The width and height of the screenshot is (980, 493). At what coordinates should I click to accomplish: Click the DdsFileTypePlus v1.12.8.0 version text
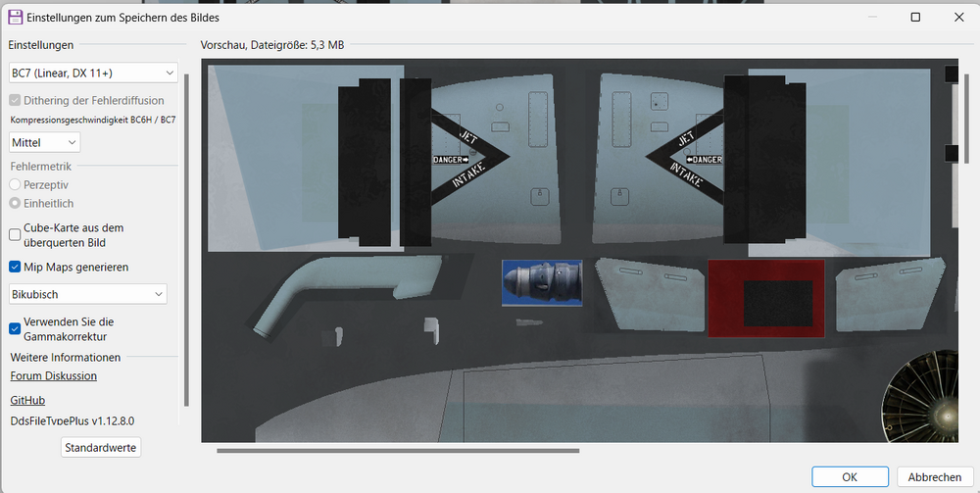(73, 421)
